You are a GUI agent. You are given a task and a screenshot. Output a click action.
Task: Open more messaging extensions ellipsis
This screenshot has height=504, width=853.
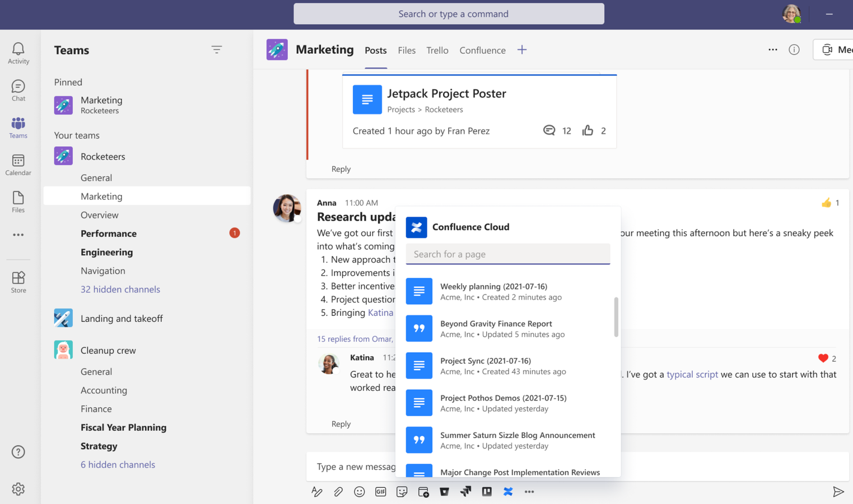coord(529,492)
